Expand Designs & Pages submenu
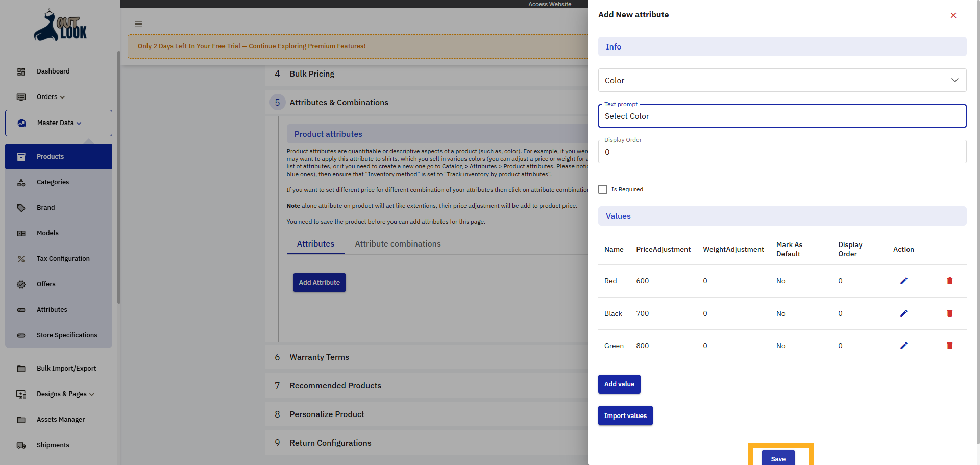This screenshot has height=465, width=980. click(x=65, y=394)
